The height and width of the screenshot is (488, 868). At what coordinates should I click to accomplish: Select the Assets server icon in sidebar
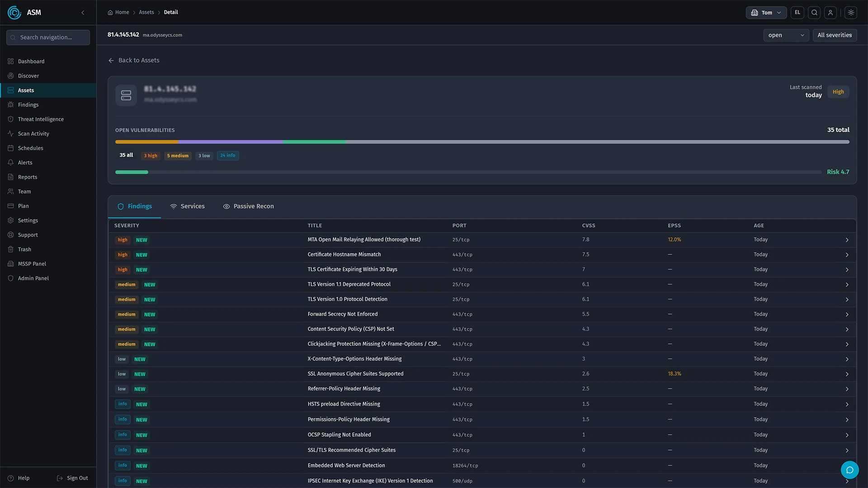tap(11, 90)
